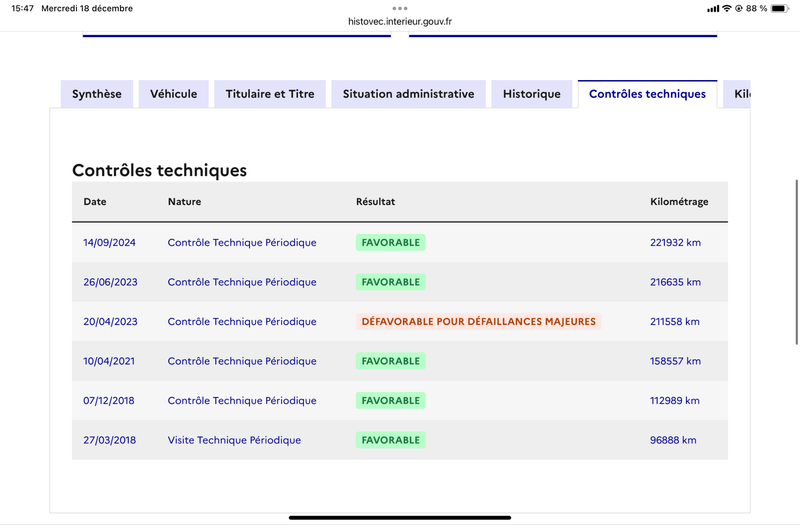Open the Situation administrative tab
The image size is (800, 525).
[409, 94]
